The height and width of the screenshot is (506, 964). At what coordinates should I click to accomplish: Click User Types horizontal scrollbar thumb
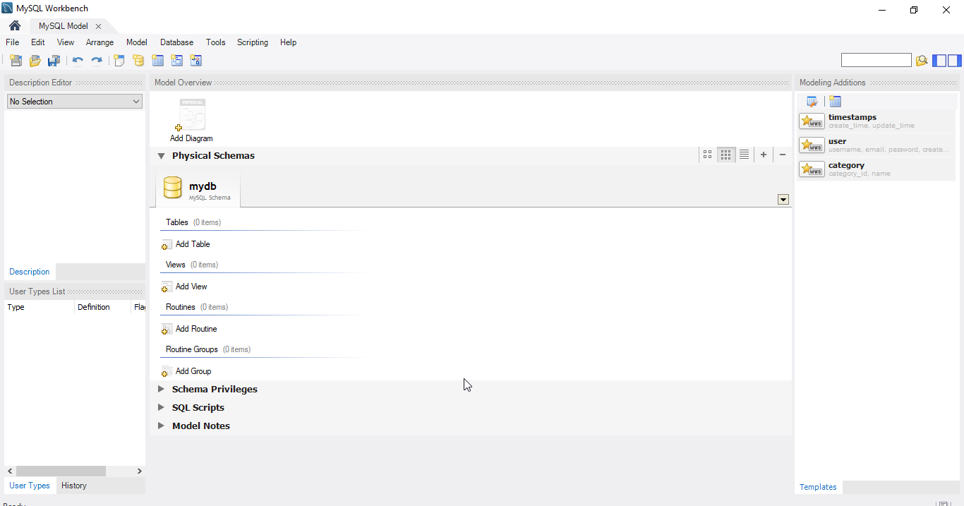[x=61, y=471]
